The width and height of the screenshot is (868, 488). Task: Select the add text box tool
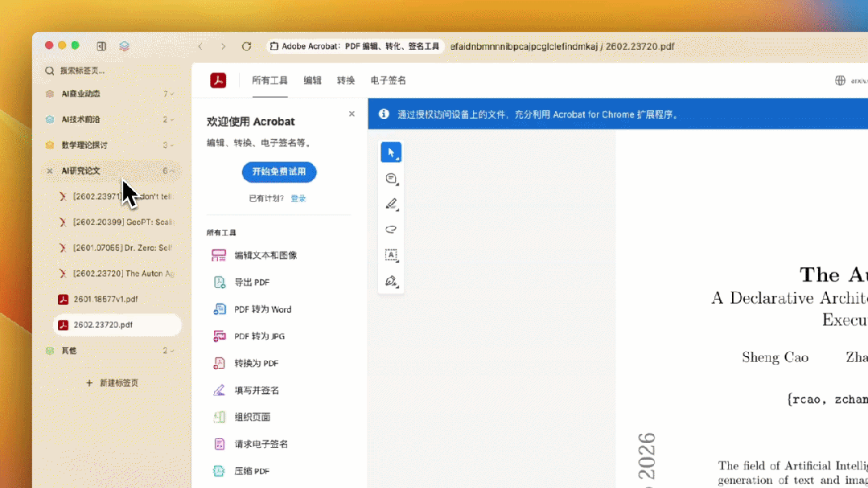[391, 255]
